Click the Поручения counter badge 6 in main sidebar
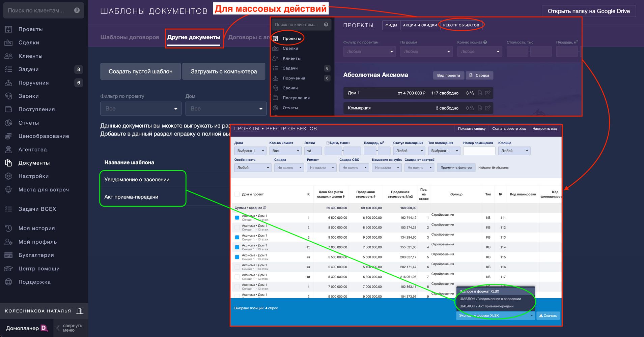This screenshot has width=644, height=337. (79, 83)
